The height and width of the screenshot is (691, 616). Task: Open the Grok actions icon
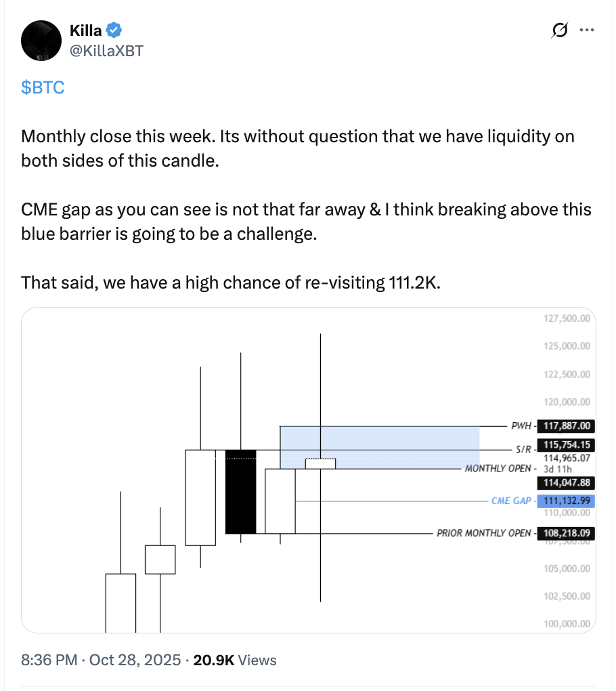tap(560, 30)
